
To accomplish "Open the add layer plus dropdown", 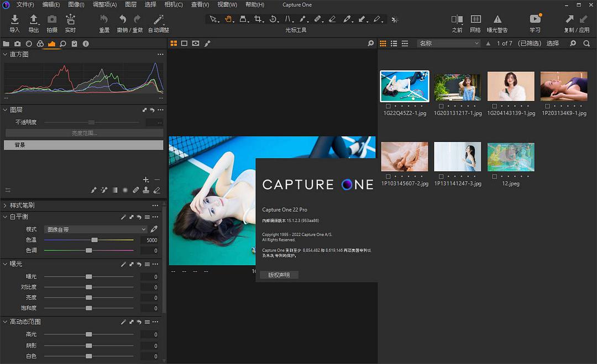I will (x=146, y=180).
